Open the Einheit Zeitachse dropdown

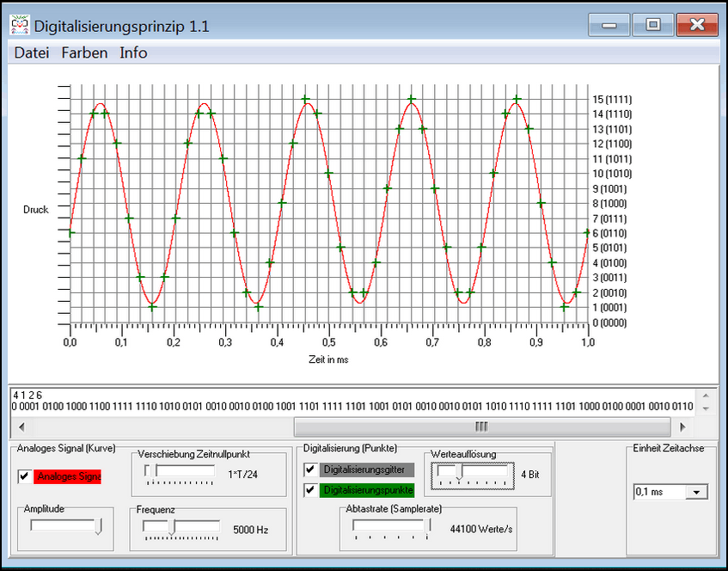point(696,492)
